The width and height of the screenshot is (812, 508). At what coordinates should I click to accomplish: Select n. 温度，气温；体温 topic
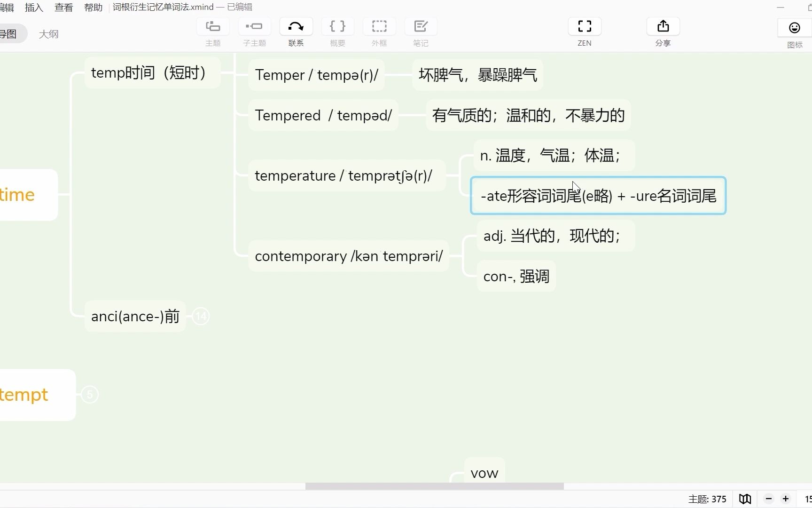tap(554, 155)
